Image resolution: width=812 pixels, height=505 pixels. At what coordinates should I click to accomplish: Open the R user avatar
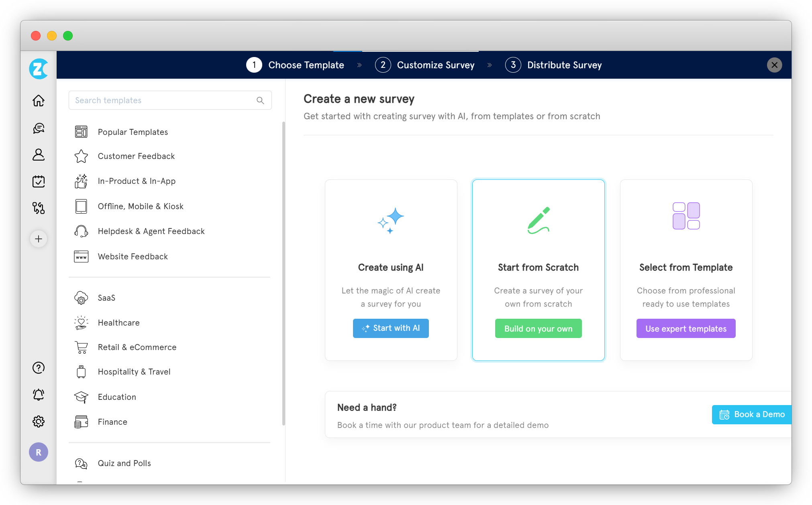coord(39,452)
